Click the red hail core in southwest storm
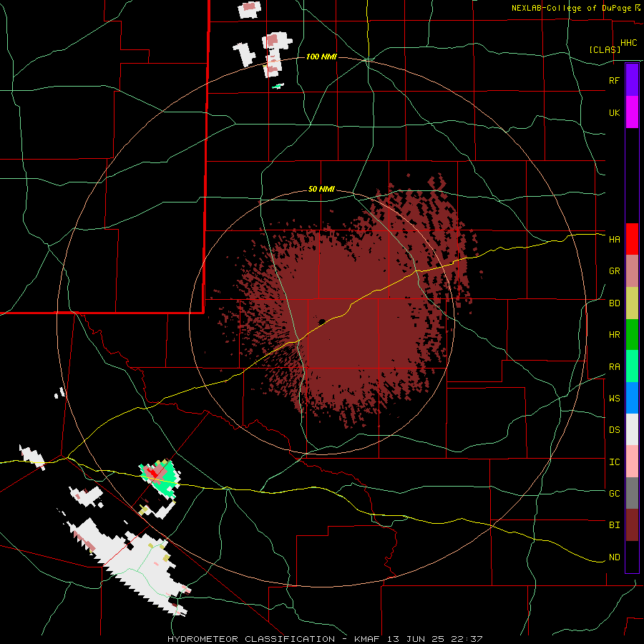 [x=152, y=472]
